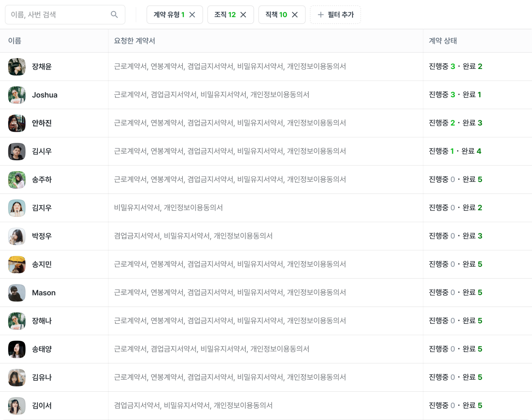Remove the 조직 12 filter with X
The width and height of the screenshot is (532, 420).
tap(243, 15)
